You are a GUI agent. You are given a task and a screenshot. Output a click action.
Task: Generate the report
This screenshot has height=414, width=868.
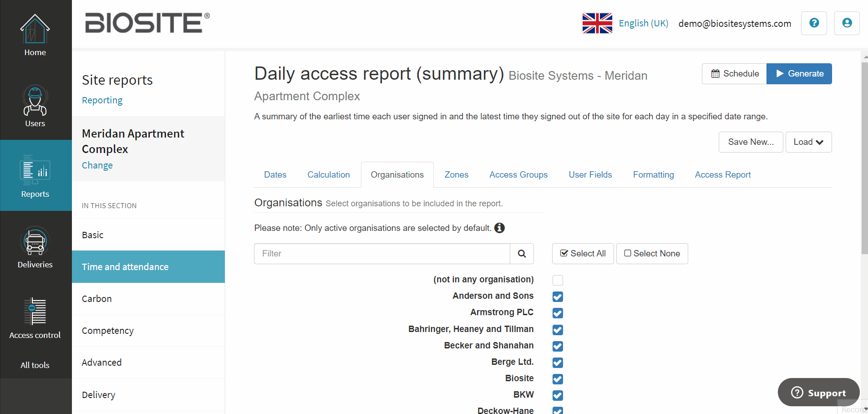click(x=799, y=74)
